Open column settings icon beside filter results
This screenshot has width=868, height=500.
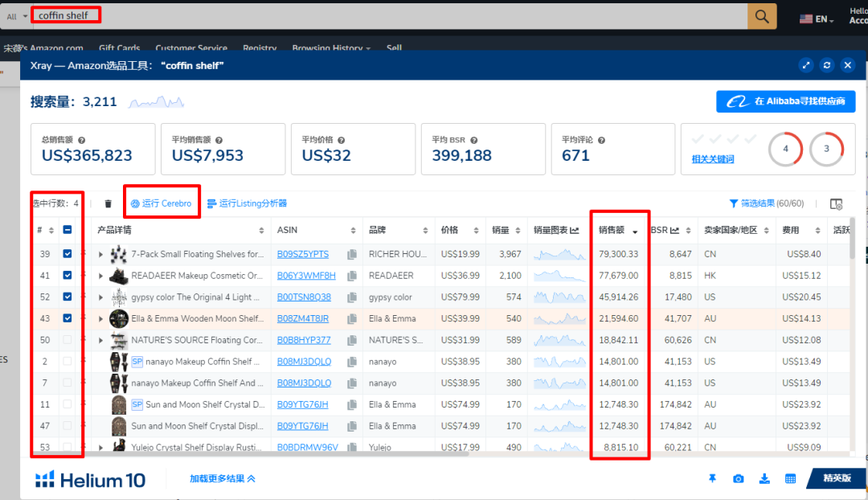tap(836, 204)
